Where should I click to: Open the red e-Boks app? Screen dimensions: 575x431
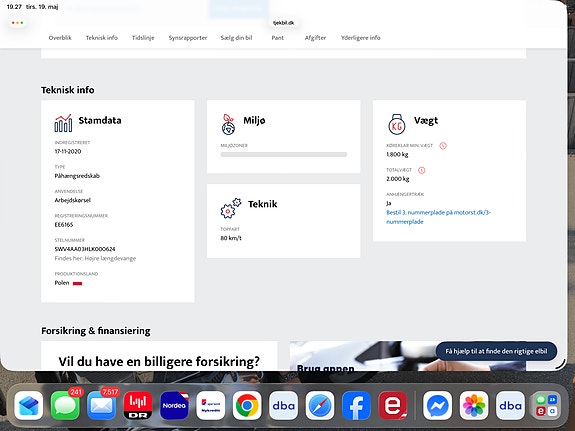pyautogui.click(x=393, y=405)
